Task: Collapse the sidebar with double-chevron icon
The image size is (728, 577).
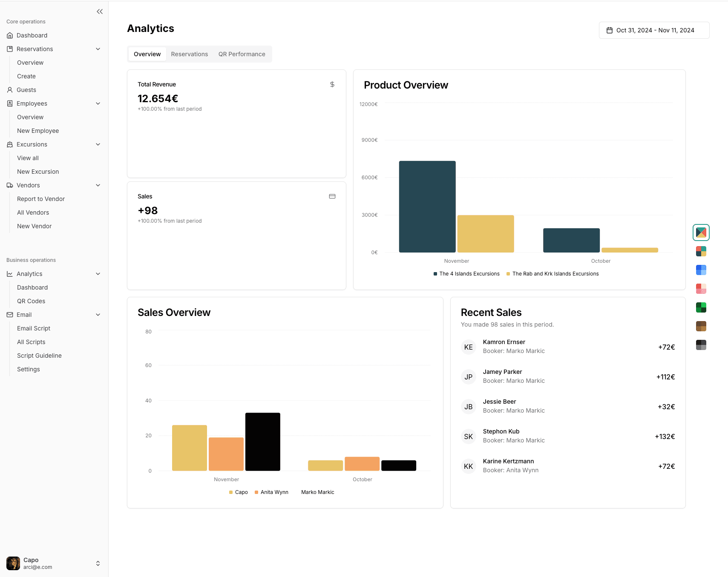Action: tap(100, 11)
